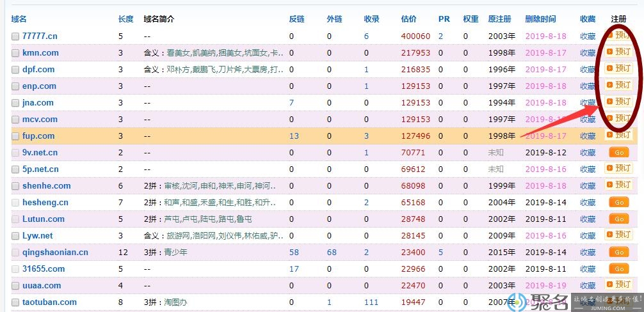The width and height of the screenshot is (644, 312).
Task: Click 收藏 for 9v.net.cn
Action: [588, 153]
